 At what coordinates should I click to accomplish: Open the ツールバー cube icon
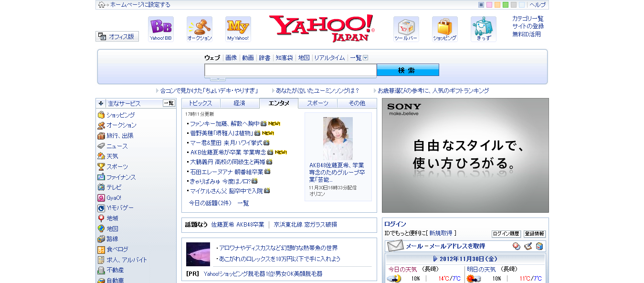point(406,29)
